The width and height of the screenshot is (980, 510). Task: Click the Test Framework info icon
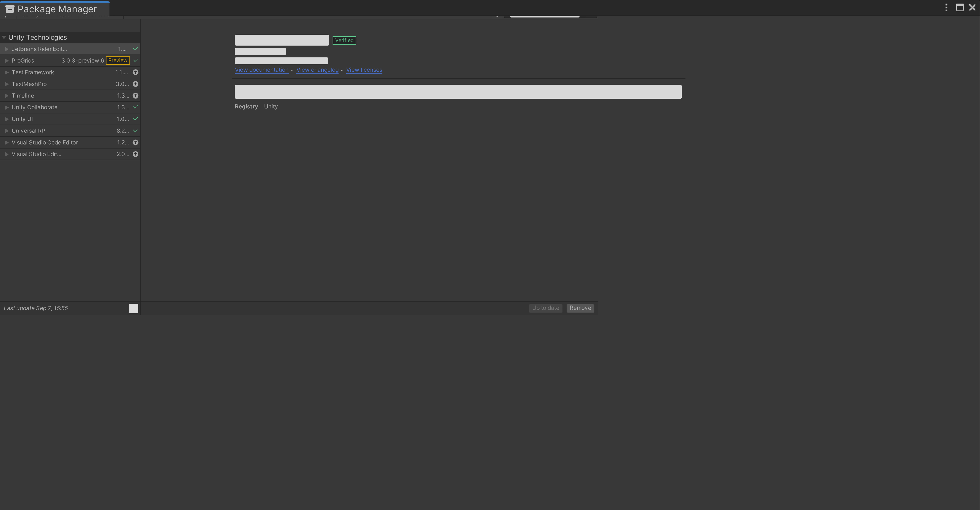click(x=135, y=72)
